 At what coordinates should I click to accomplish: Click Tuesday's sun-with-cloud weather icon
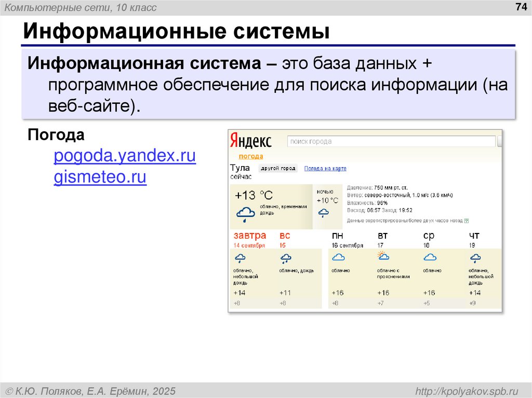coord(383,256)
